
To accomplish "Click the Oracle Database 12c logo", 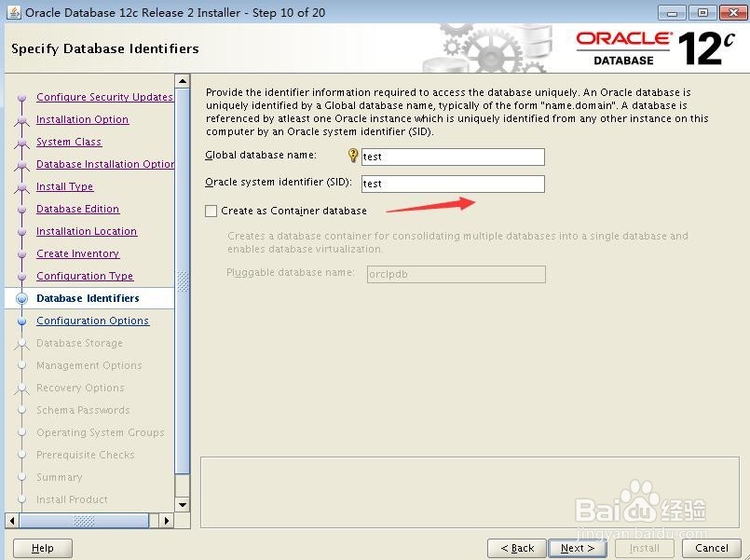I will [x=655, y=48].
